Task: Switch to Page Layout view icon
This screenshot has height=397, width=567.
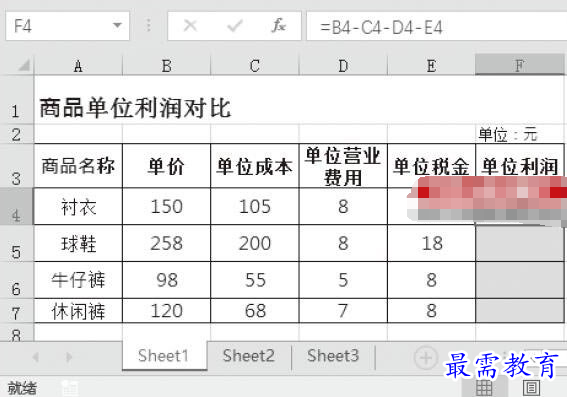Action: pyautogui.click(x=531, y=388)
